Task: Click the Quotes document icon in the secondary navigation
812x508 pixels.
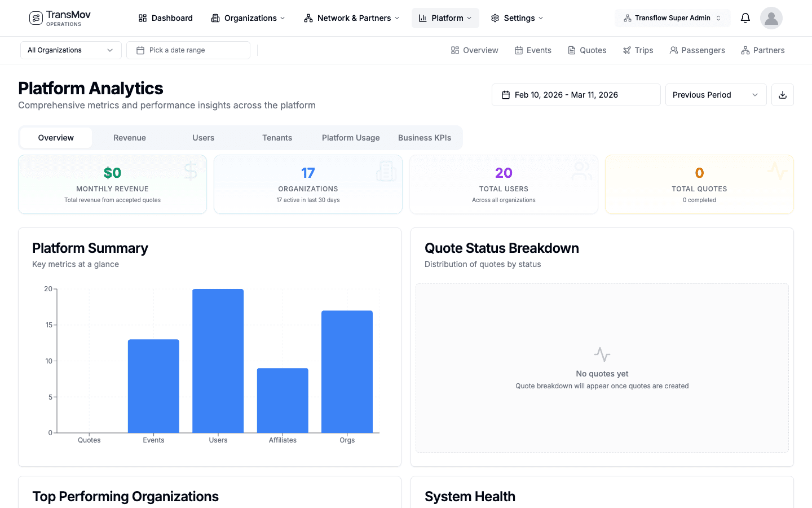Action: click(x=571, y=50)
